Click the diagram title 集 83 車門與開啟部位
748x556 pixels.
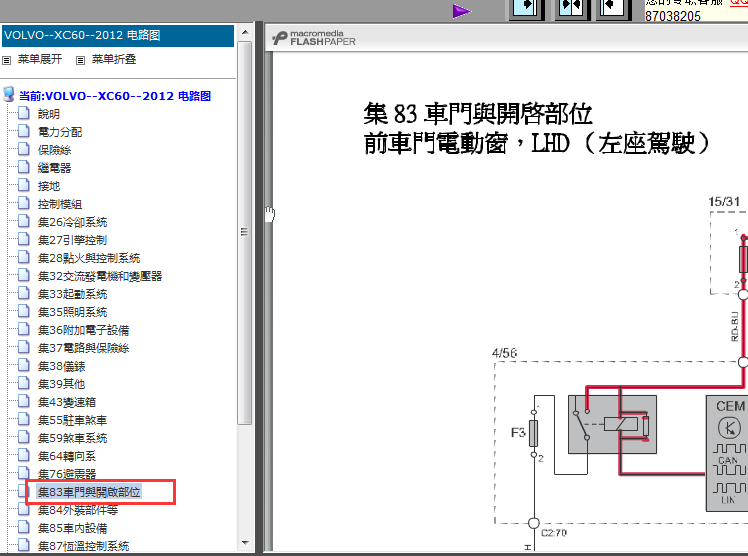478,113
